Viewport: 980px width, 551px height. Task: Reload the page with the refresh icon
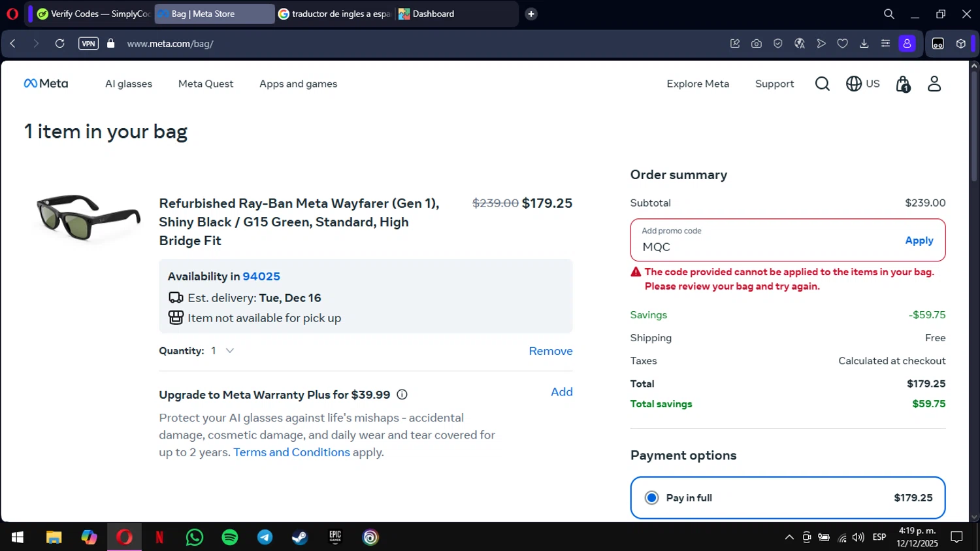59,44
